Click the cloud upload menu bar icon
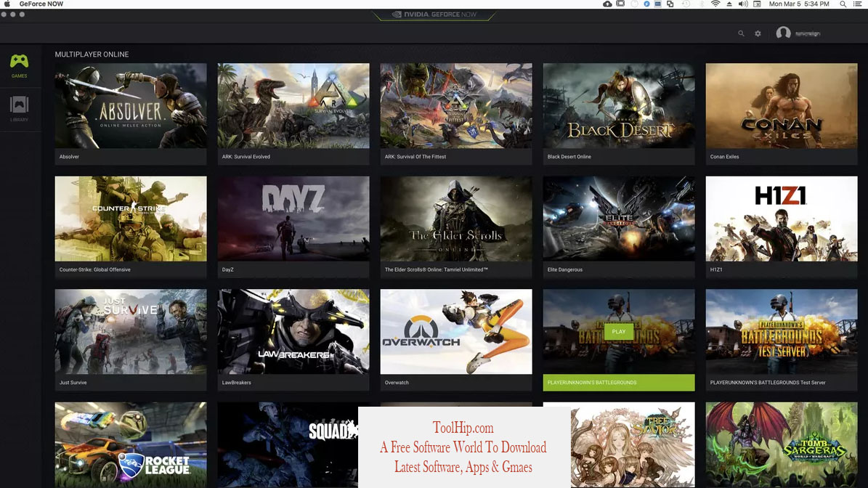Viewport: 868px width, 488px height. click(x=607, y=4)
